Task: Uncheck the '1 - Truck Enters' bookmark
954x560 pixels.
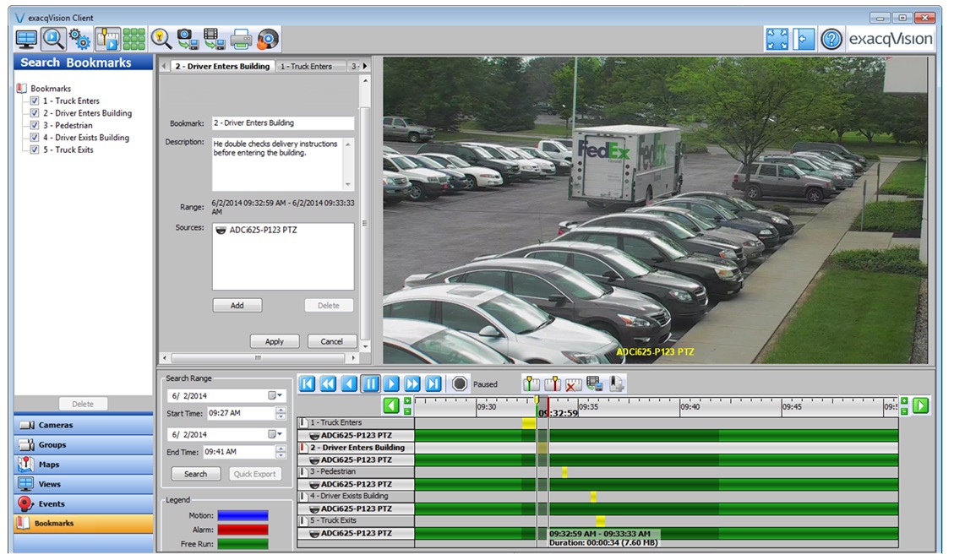Action: [x=35, y=101]
